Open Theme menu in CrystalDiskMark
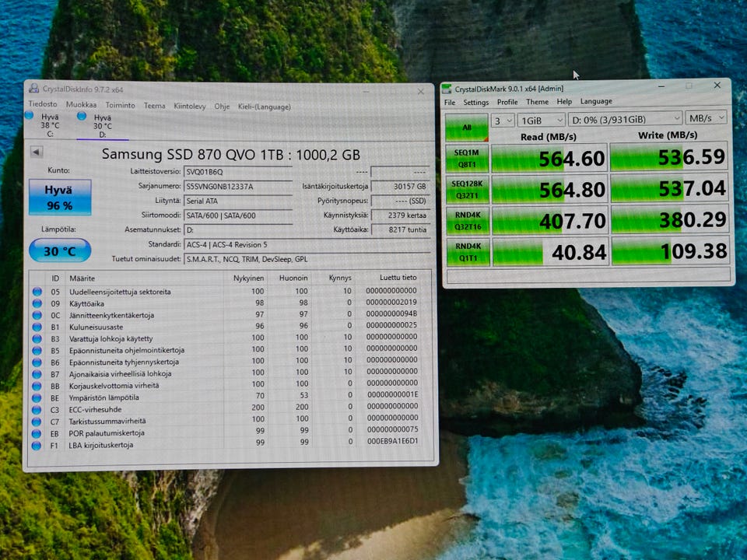The width and height of the screenshot is (747, 560). pos(537,102)
